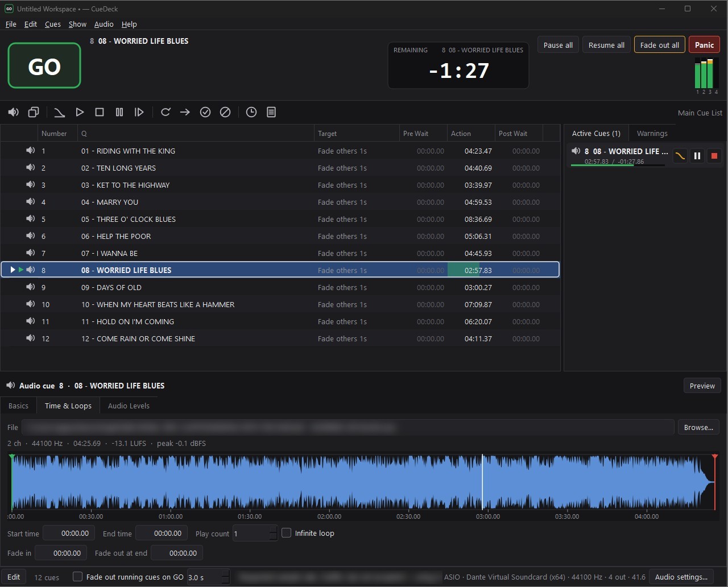Viewport: 728px width, 587px height.
Task: Open the File menu
Action: click(11, 24)
